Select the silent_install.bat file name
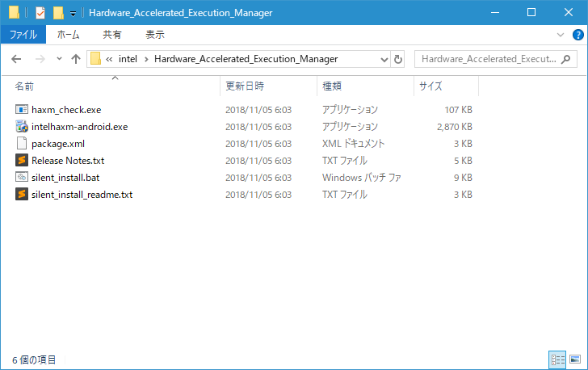Screen dimensions: 588x370 click(65, 177)
